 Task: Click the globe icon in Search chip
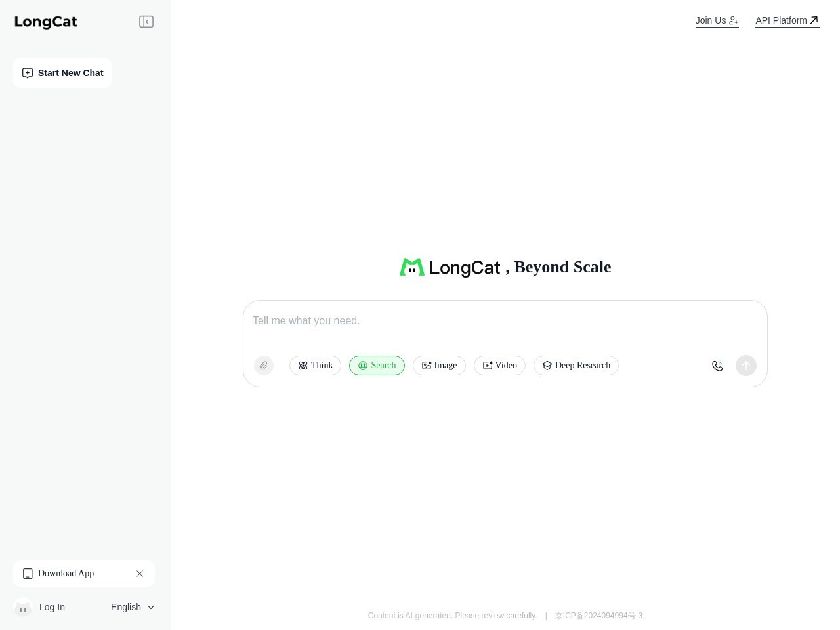[x=363, y=366]
